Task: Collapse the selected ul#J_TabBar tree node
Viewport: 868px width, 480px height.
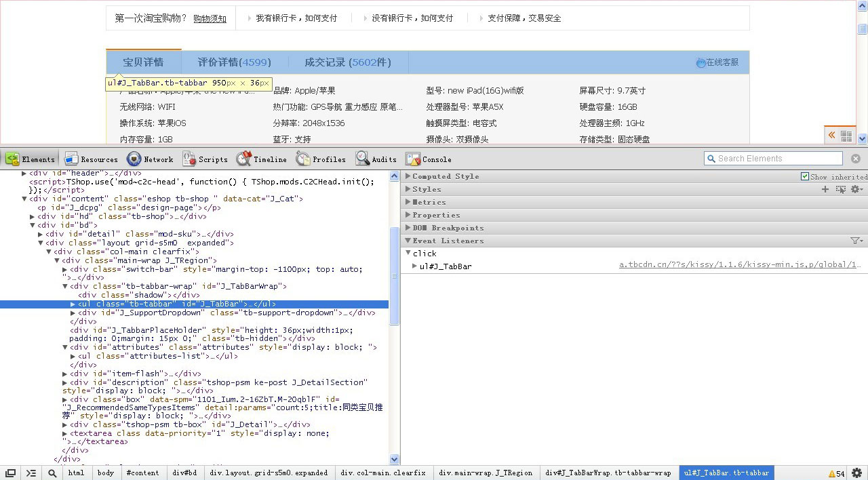Action: click(73, 304)
